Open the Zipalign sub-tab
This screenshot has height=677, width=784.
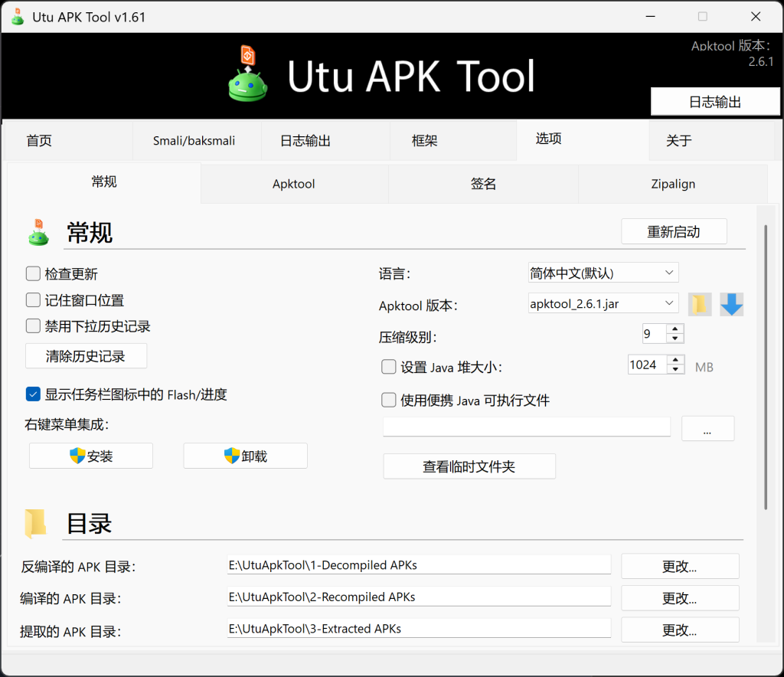pyautogui.click(x=673, y=184)
